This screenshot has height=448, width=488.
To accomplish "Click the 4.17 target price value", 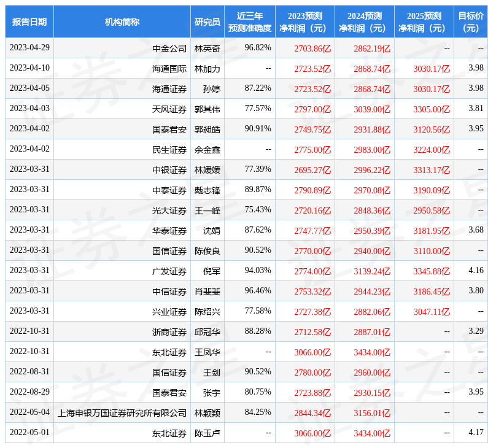I will point(475,432).
